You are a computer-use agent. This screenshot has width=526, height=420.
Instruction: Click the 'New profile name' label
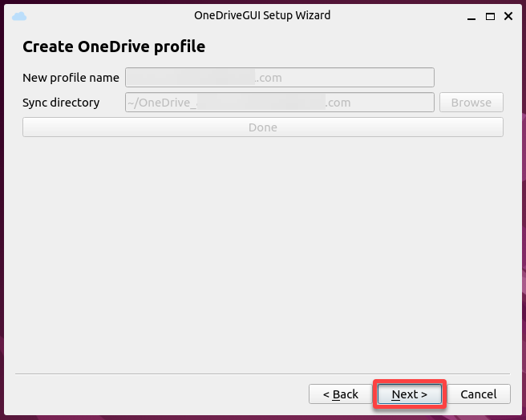pos(71,78)
